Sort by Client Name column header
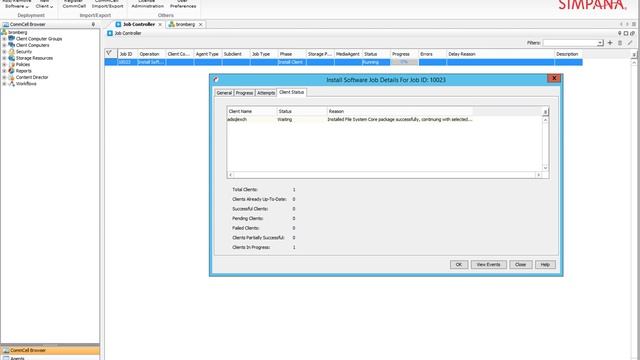Image resolution: width=640 pixels, height=360 pixels. point(251,111)
